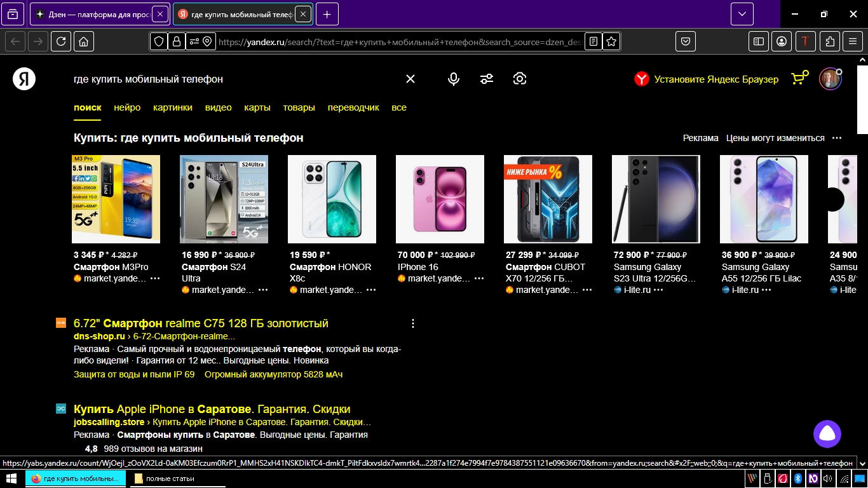Click the reload page button
This screenshot has width=868, height=488.
(x=60, y=41)
